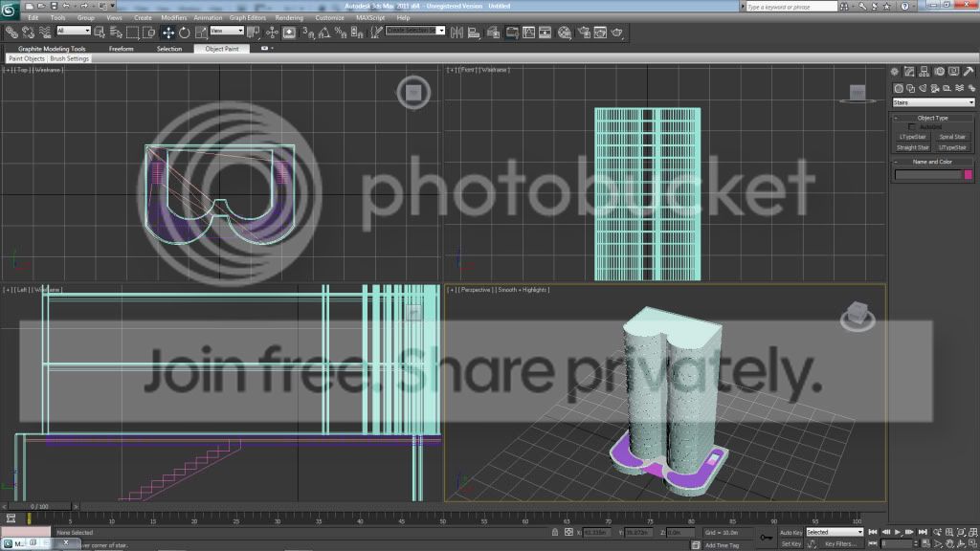
Task: Toggle the Set Key mode button
Action: [x=791, y=544]
